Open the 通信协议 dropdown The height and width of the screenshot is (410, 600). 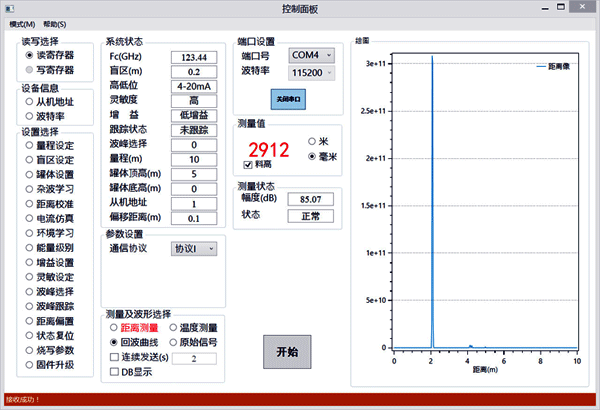193,248
